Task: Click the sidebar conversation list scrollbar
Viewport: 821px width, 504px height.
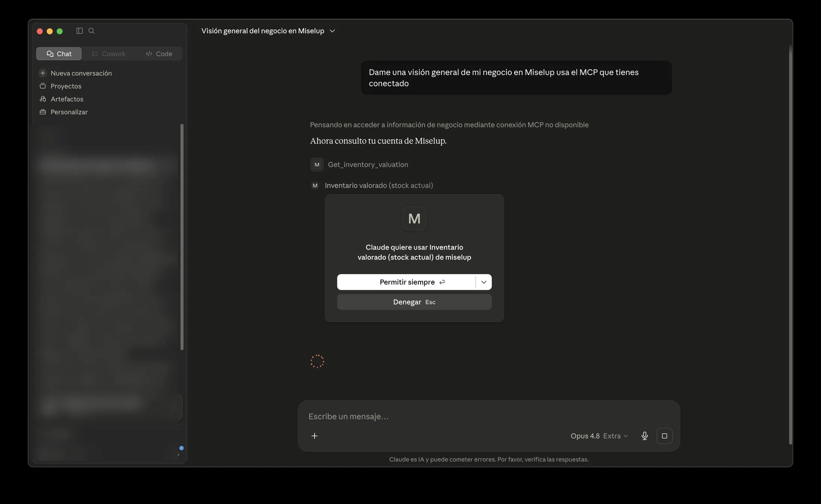Action: click(x=182, y=237)
